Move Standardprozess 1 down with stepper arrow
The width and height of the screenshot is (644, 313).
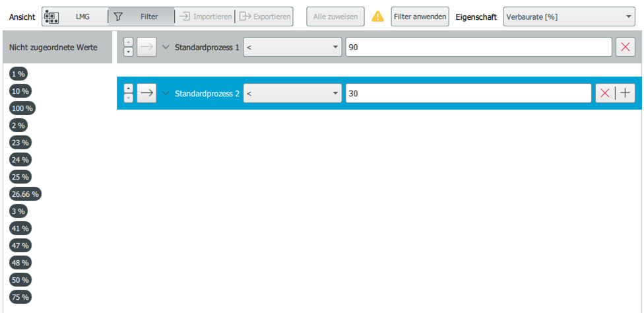pyautogui.click(x=128, y=52)
